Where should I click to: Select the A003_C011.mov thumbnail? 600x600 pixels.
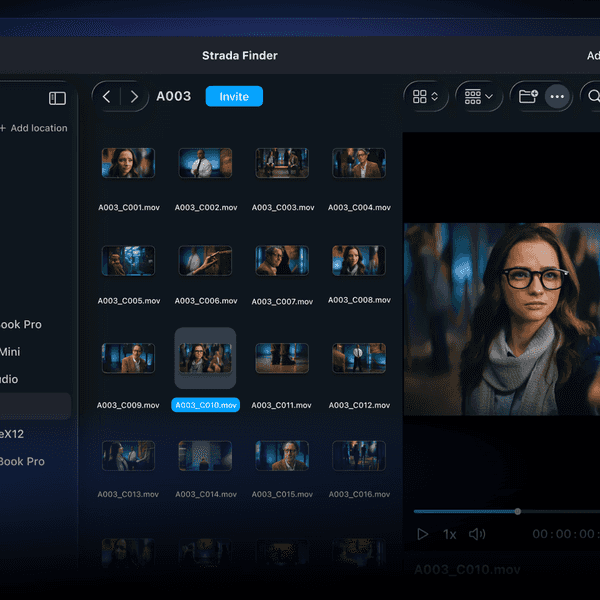(282, 358)
